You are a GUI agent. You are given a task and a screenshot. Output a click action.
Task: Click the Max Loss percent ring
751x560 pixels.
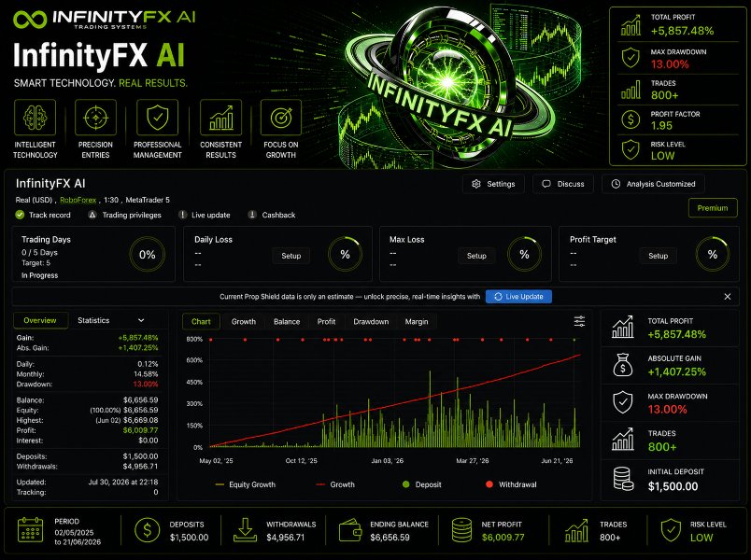coord(524,254)
